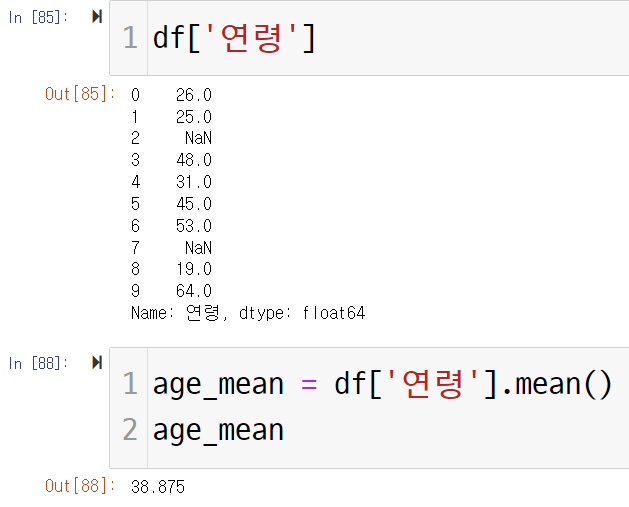The image size is (629, 507).
Task: Click row 8 value 19.0
Action: tap(194, 269)
